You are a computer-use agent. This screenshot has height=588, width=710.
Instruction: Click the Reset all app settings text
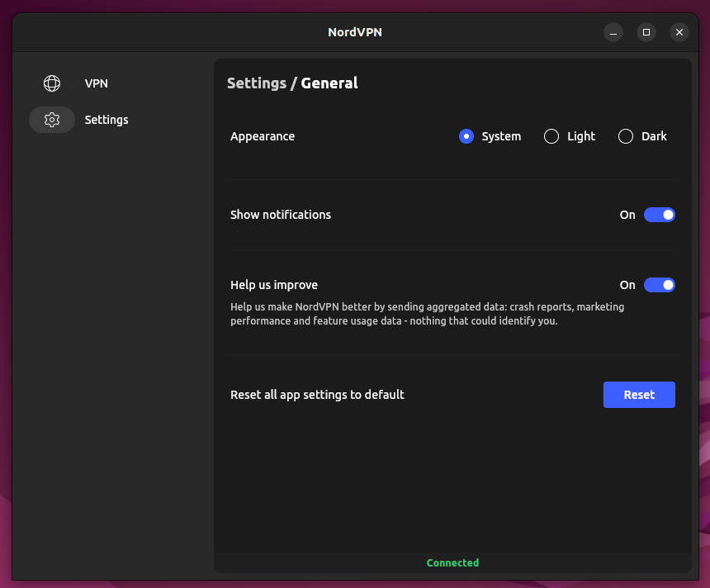pos(317,395)
